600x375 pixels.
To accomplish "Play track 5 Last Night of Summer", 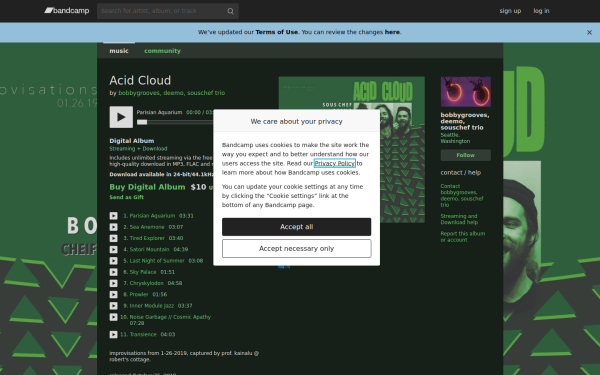I will tap(114, 261).
